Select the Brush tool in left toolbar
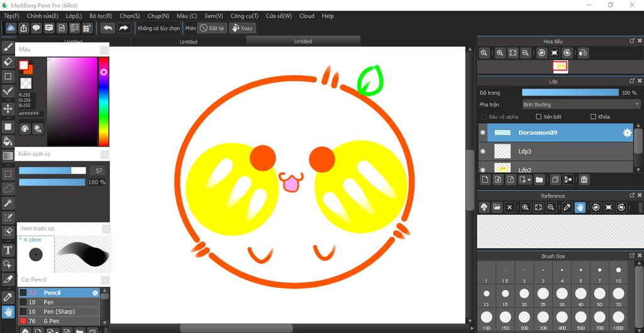Image resolution: width=644 pixels, height=333 pixels. 8,48
